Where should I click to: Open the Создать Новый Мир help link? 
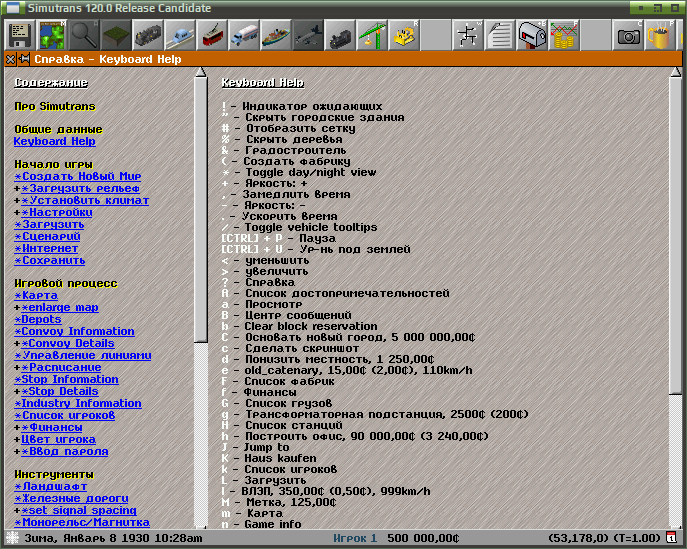[x=78, y=176]
